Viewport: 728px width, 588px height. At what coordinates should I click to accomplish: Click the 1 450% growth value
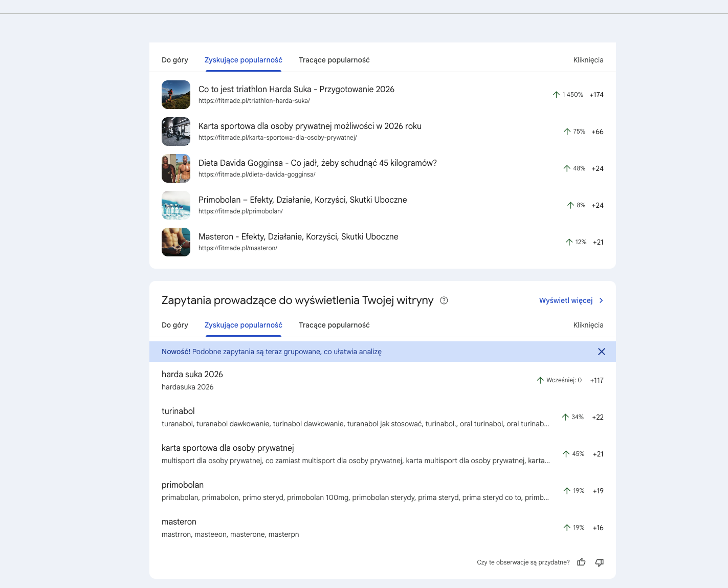[572, 95]
